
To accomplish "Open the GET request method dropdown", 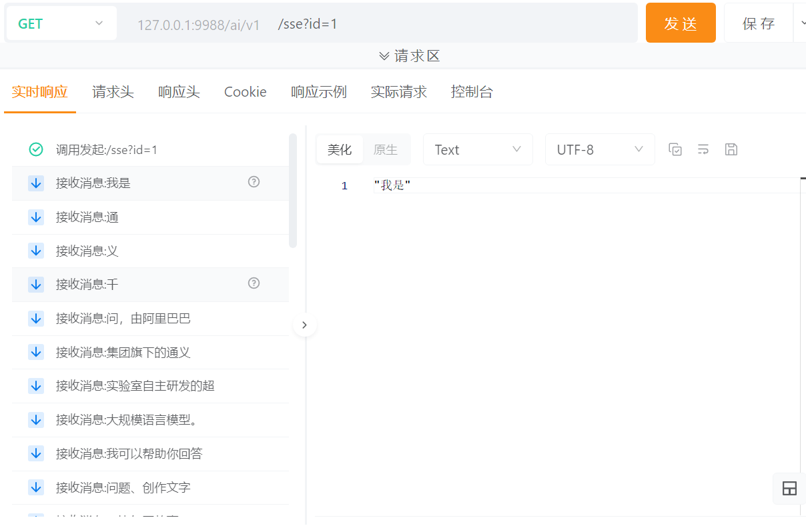I will (61, 23).
